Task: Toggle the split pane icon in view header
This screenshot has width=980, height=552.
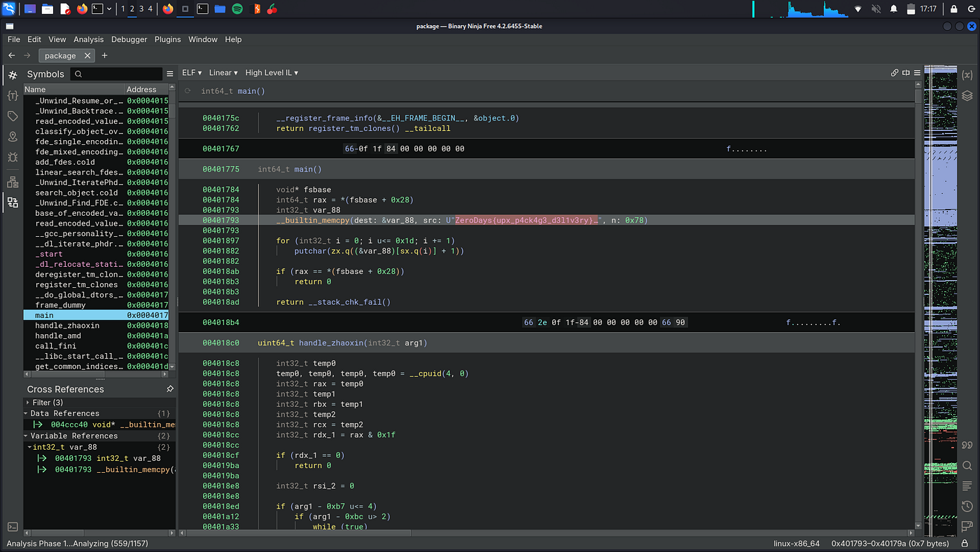Action: [906, 73]
